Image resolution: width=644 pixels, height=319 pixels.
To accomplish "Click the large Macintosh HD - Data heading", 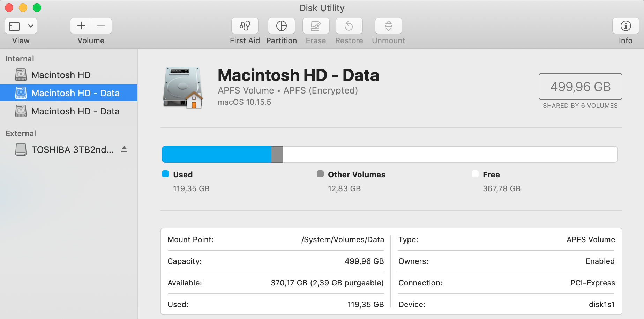I will click(x=298, y=75).
